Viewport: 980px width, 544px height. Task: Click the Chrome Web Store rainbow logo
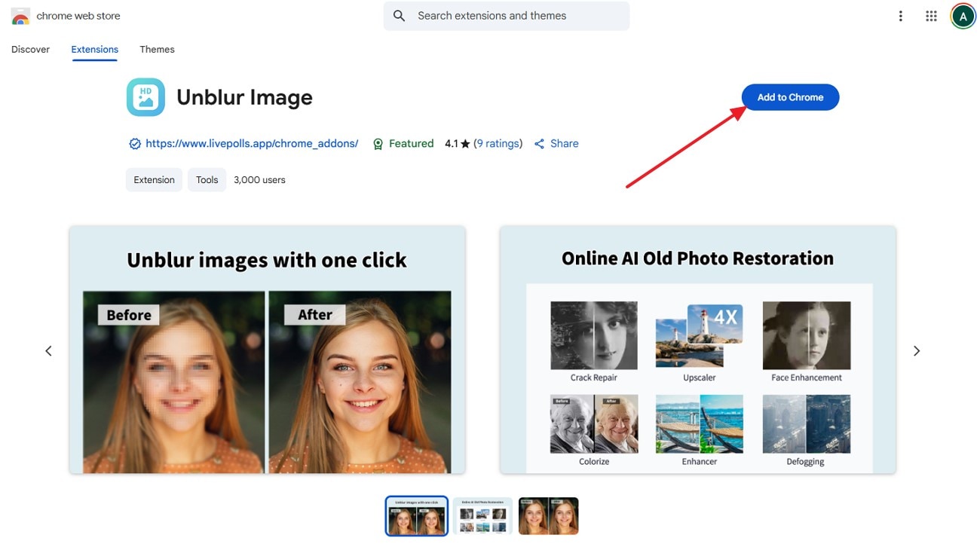(x=20, y=16)
